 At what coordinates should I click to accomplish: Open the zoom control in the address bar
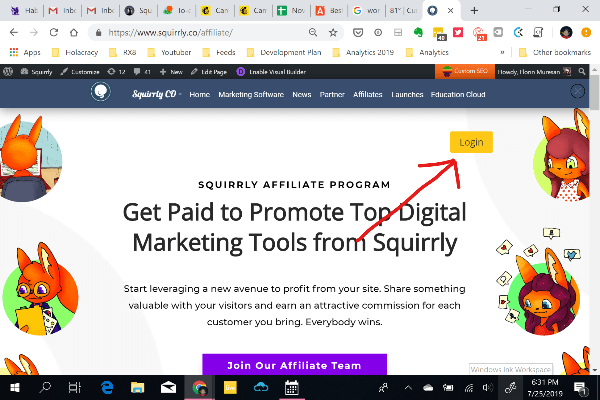pos(313,33)
